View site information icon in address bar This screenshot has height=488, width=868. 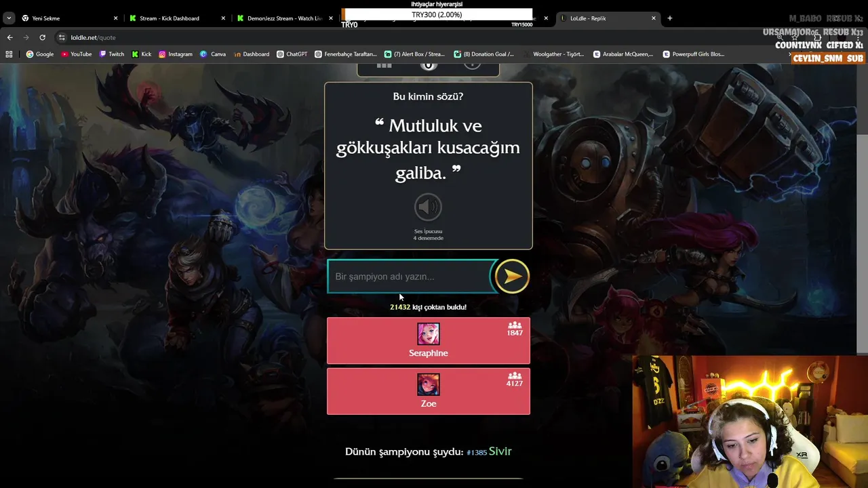62,37
